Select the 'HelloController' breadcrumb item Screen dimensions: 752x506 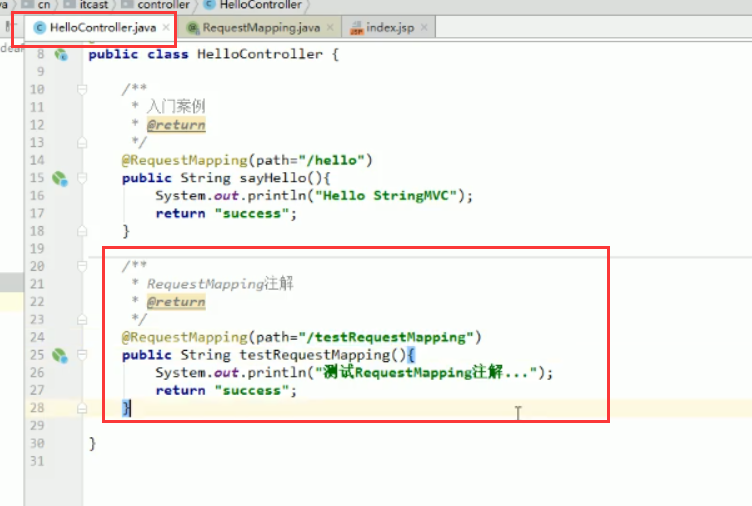[260, 5]
